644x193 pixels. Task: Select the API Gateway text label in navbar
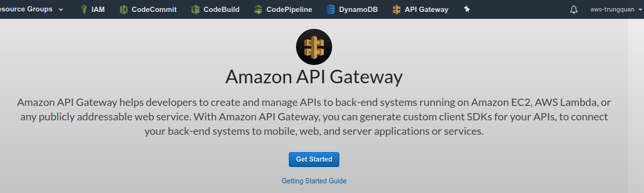(426, 9)
